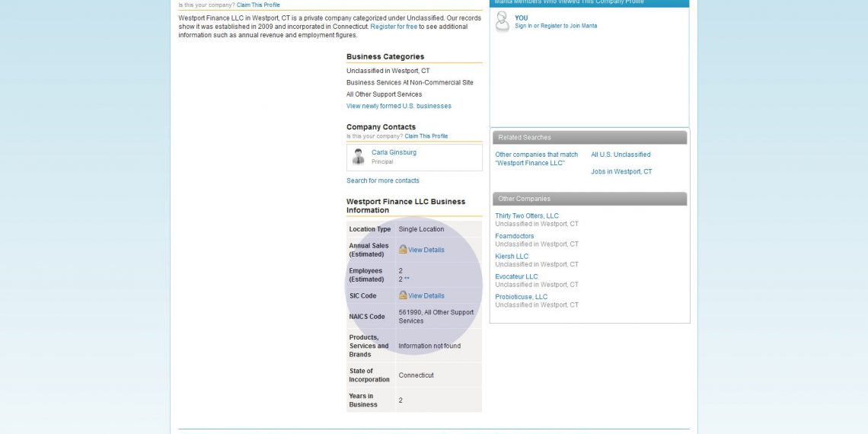Click Carla Ginsburg's contact avatar icon
Image resolution: width=868 pixels, height=434 pixels.
point(358,157)
